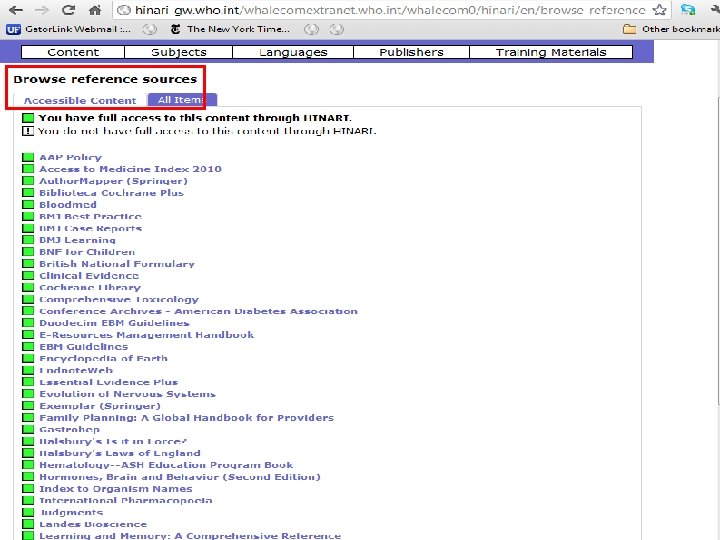The image size is (720, 540).
Task: Open the Subjects menu
Action: pos(179,52)
